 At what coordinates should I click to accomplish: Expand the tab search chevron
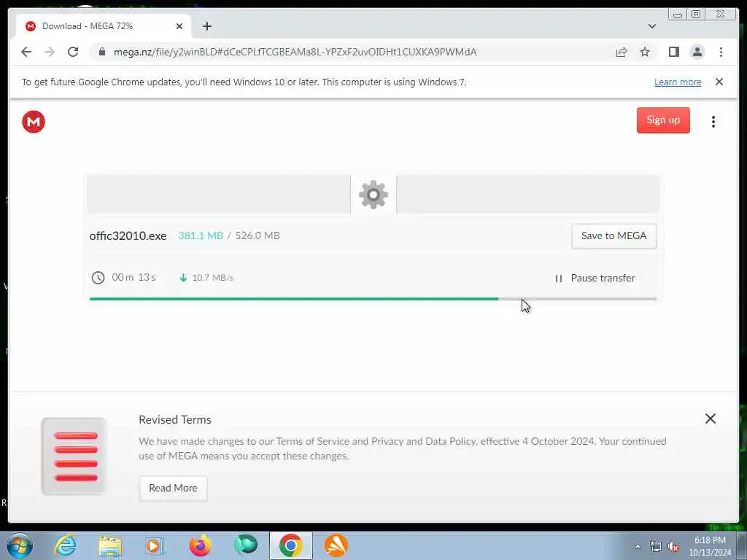(651, 26)
